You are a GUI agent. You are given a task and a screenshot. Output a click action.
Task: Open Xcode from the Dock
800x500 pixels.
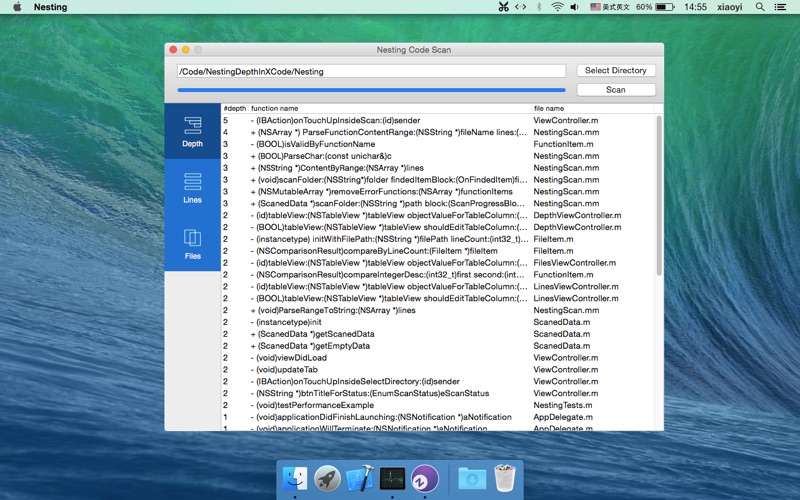(x=360, y=479)
